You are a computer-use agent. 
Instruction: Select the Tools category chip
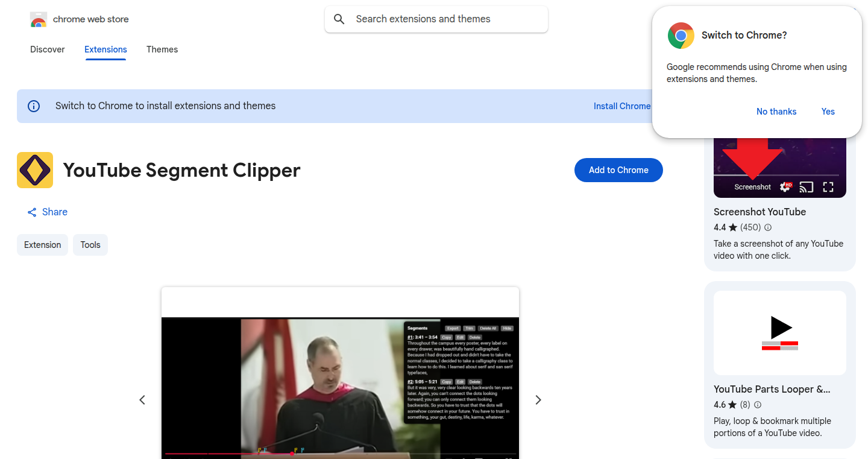90,245
